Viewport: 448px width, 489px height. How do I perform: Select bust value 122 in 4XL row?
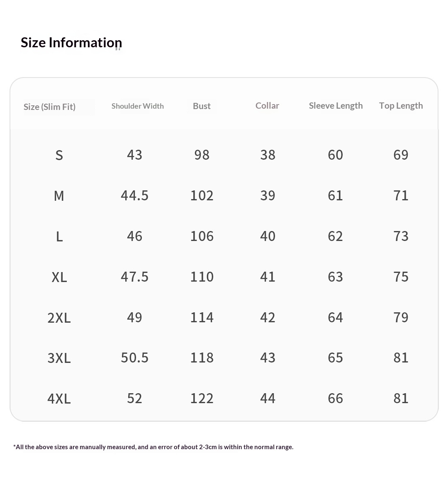(202, 398)
